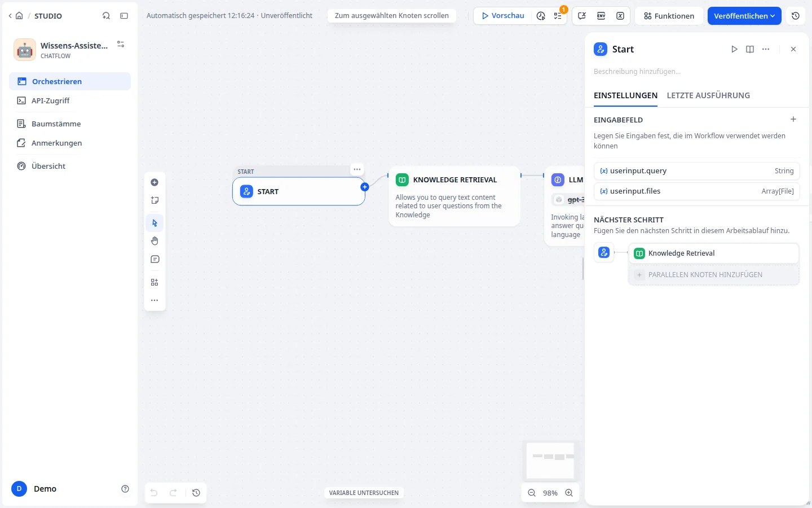Image resolution: width=812 pixels, height=508 pixels.
Task: Open the API-Zugriff page
Action: (70, 100)
